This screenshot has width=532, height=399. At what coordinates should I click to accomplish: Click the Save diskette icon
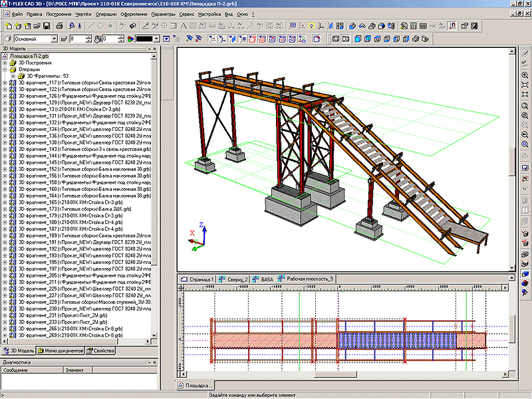coord(47,26)
